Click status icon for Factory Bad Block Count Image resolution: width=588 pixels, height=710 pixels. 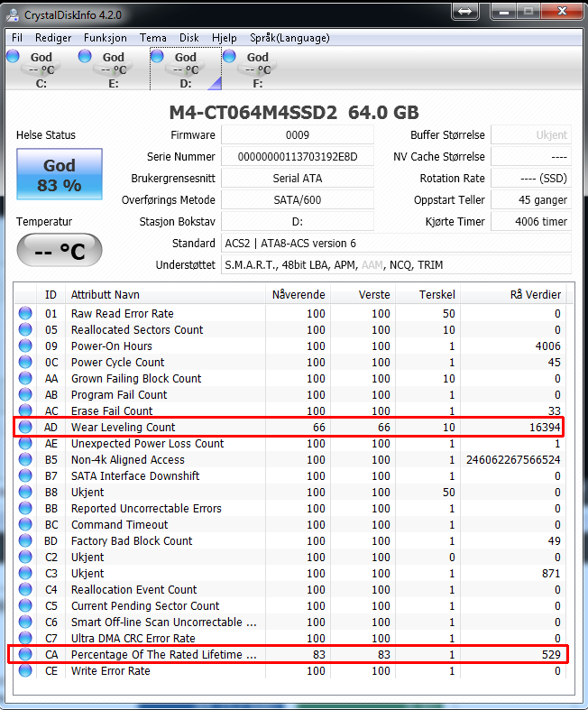pyautogui.click(x=25, y=541)
